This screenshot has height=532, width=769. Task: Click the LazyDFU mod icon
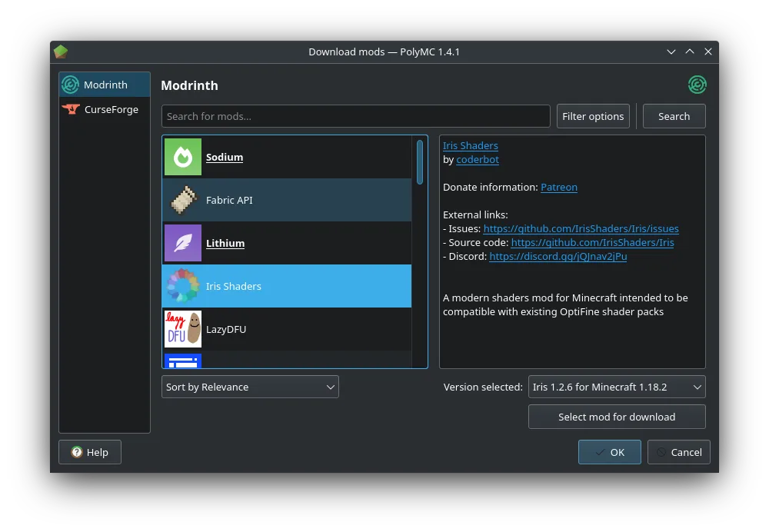pos(183,329)
